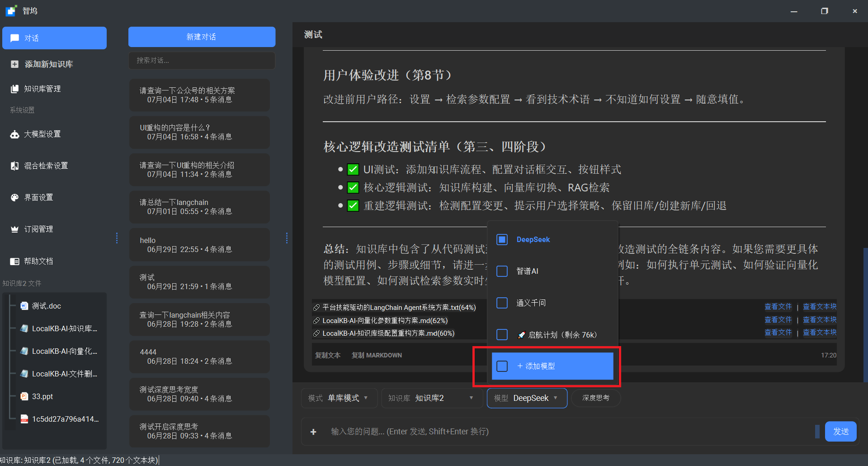Select the LocalKB-AI-知识库 file in the tree
This screenshot has height=466, width=868.
pyautogui.click(x=60, y=328)
